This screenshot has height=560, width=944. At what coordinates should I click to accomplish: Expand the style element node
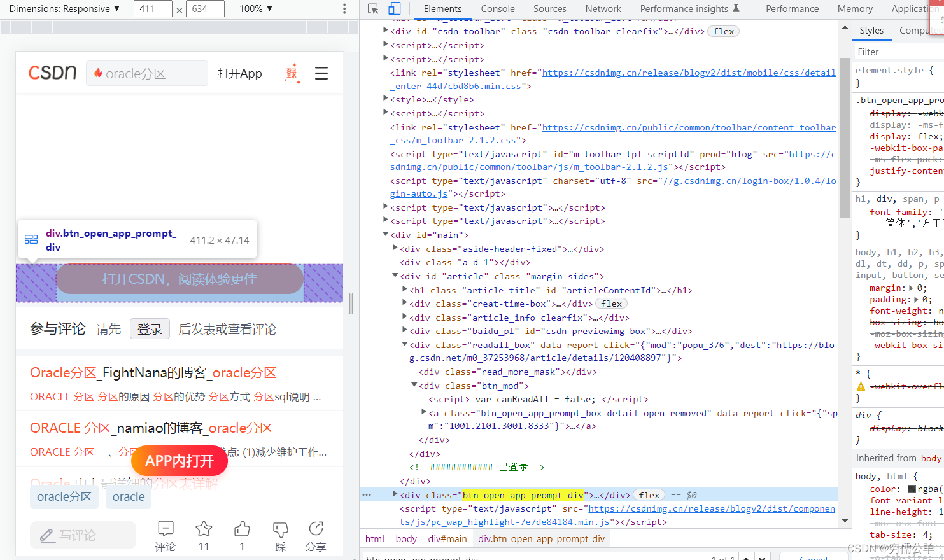pyautogui.click(x=385, y=98)
